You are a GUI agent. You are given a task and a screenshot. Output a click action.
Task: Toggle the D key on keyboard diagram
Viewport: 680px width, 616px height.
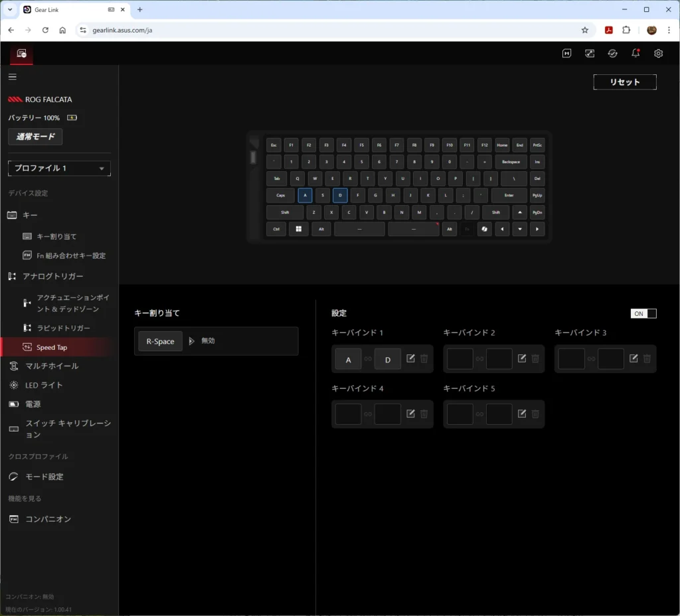(340, 195)
